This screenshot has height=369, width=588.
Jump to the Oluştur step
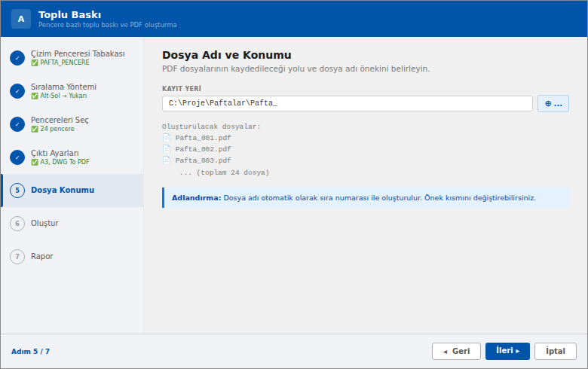[72, 224]
